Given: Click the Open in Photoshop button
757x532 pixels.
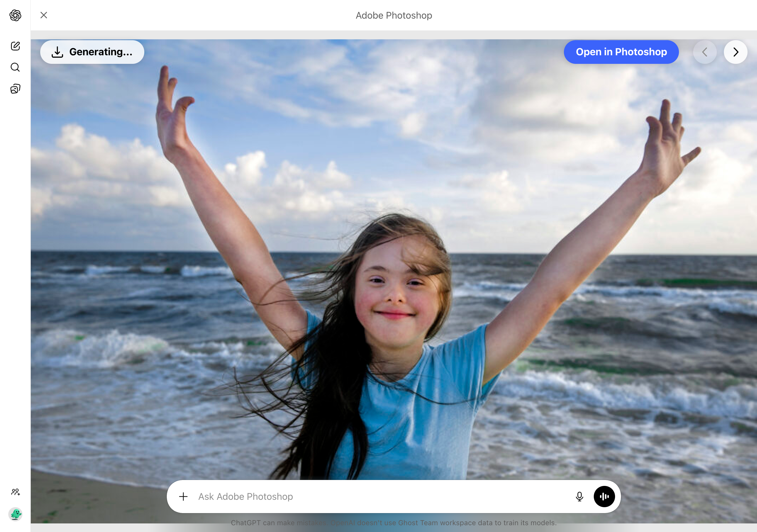Looking at the screenshot, I should coord(621,52).
